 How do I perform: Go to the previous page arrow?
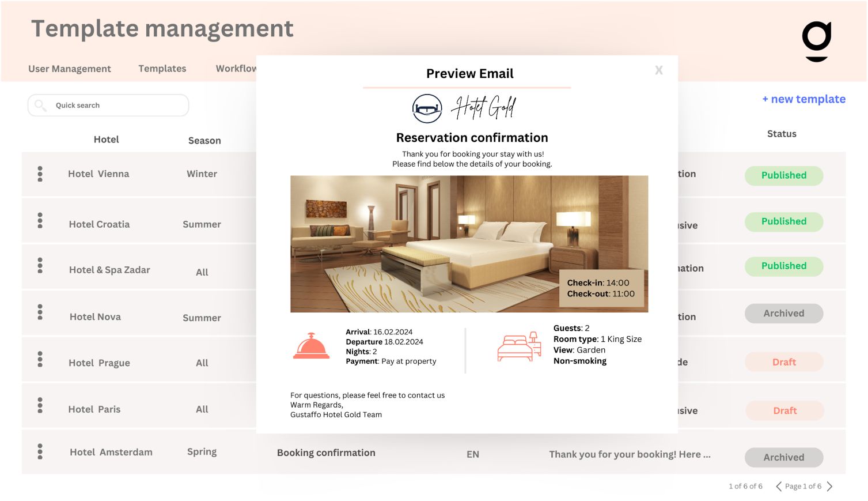[779, 486]
